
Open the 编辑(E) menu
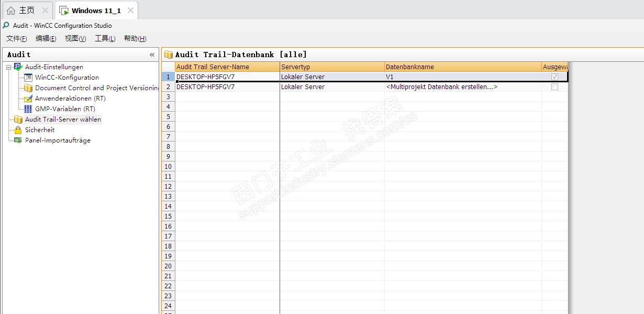point(46,39)
